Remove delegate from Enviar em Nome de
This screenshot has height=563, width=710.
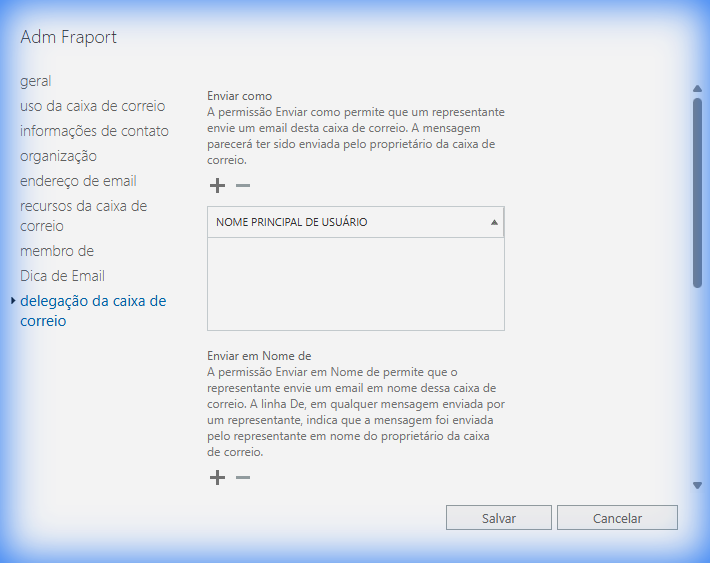coord(242,478)
